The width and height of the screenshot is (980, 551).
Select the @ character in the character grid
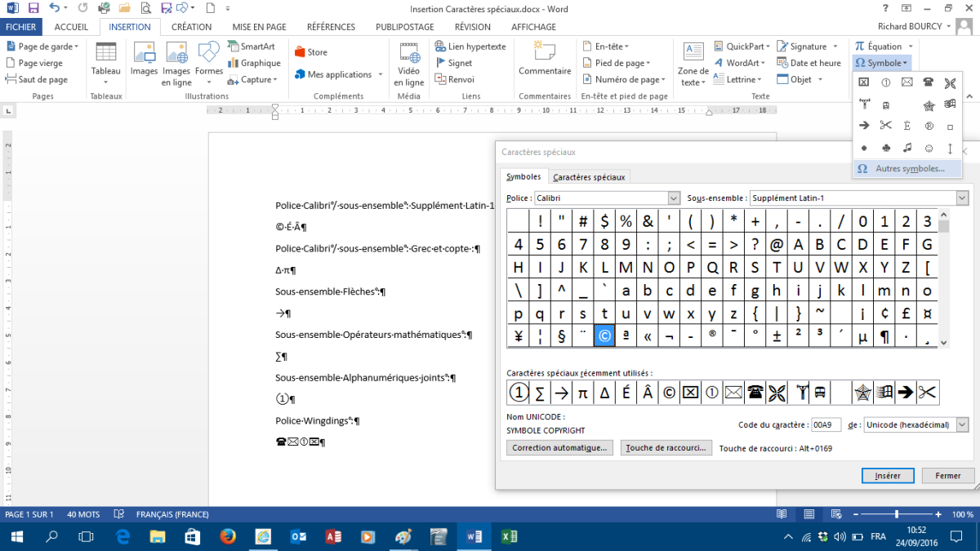[x=776, y=244]
